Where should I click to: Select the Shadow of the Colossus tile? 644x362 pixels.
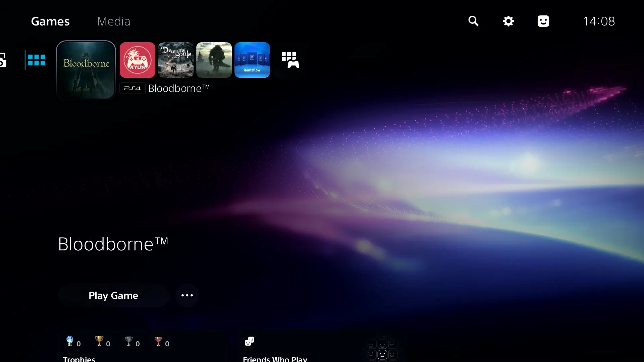click(214, 60)
